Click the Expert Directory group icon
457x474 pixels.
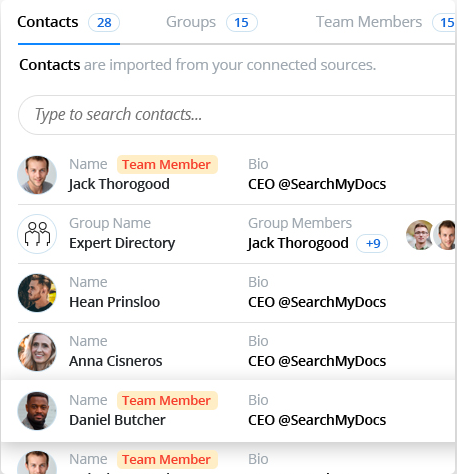[37, 234]
